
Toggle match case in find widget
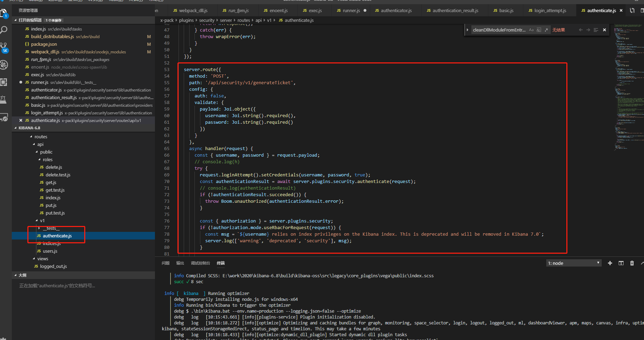pyautogui.click(x=531, y=30)
